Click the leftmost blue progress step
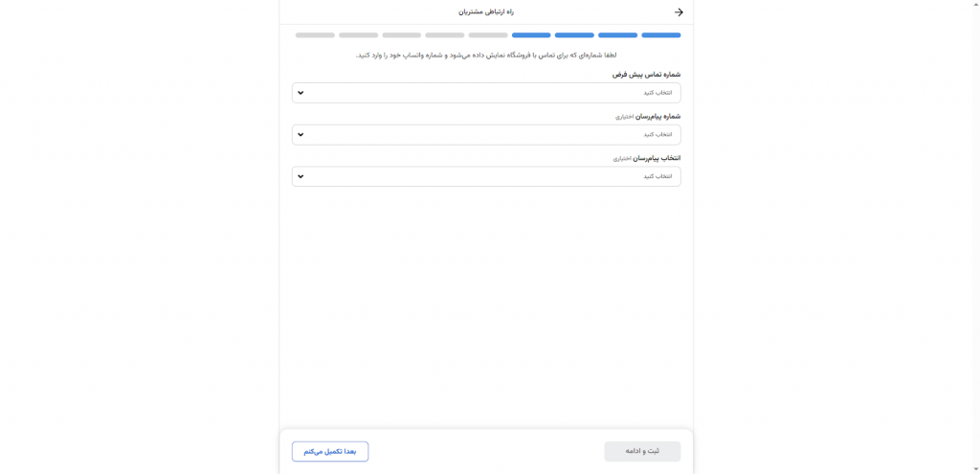This screenshot has height=474, width=980. click(531, 35)
